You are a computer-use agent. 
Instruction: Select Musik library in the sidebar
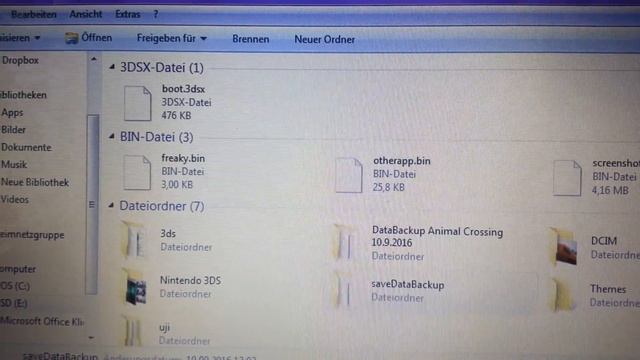(x=14, y=164)
